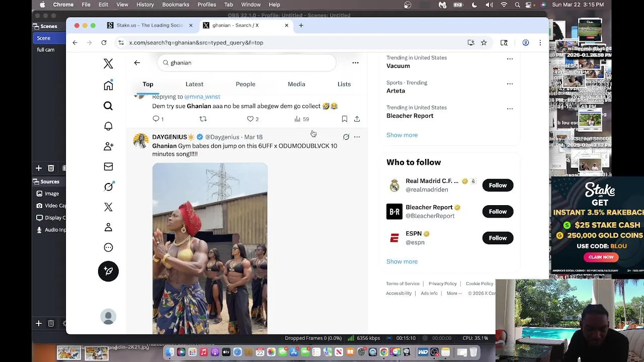Go back with arrow beside search box
Viewport: 644px width, 362px height.
(137, 63)
